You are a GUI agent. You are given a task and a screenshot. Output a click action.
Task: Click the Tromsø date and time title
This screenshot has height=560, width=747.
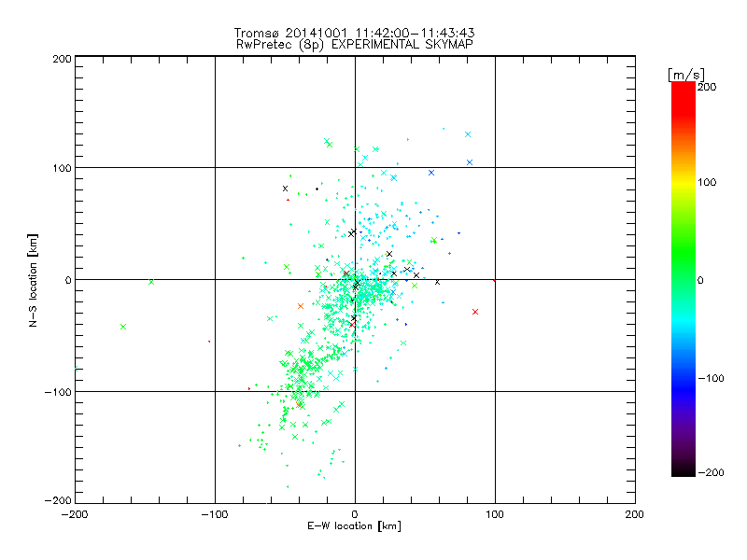pos(355,33)
